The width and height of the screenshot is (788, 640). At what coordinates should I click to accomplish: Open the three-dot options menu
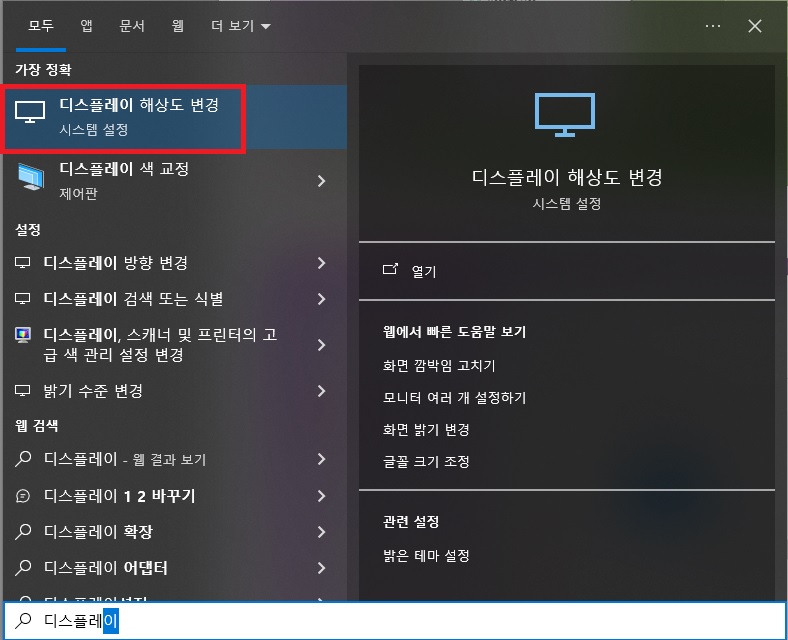pyautogui.click(x=713, y=26)
